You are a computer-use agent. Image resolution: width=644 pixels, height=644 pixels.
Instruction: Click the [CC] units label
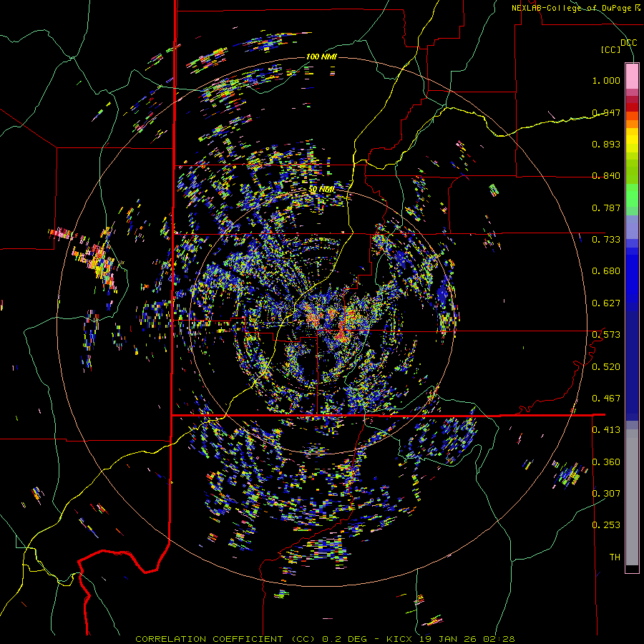point(611,49)
